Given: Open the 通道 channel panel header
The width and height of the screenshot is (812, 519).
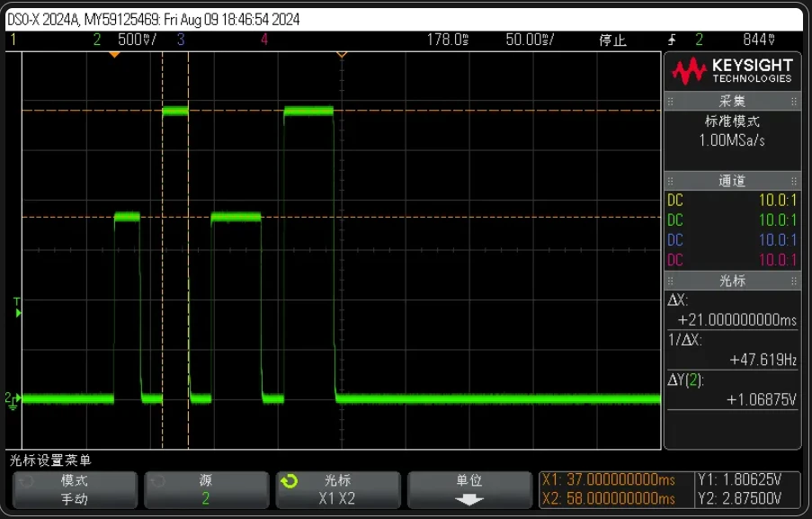Looking at the screenshot, I should (x=732, y=181).
